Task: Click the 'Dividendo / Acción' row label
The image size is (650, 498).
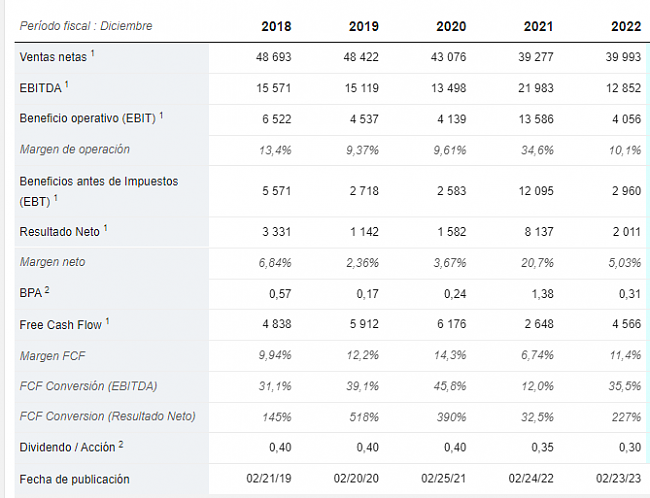Action: click(67, 447)
